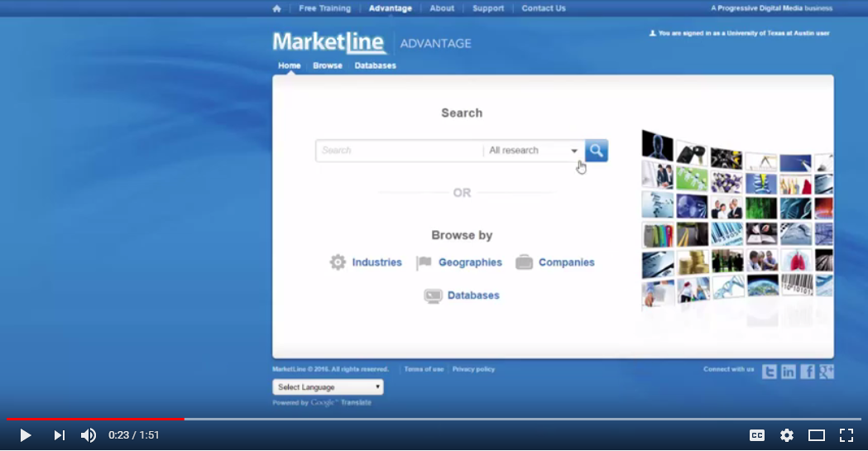This screenshot has width=868, height=451.
Task: Play the video
Action: [x=25, y=435]
